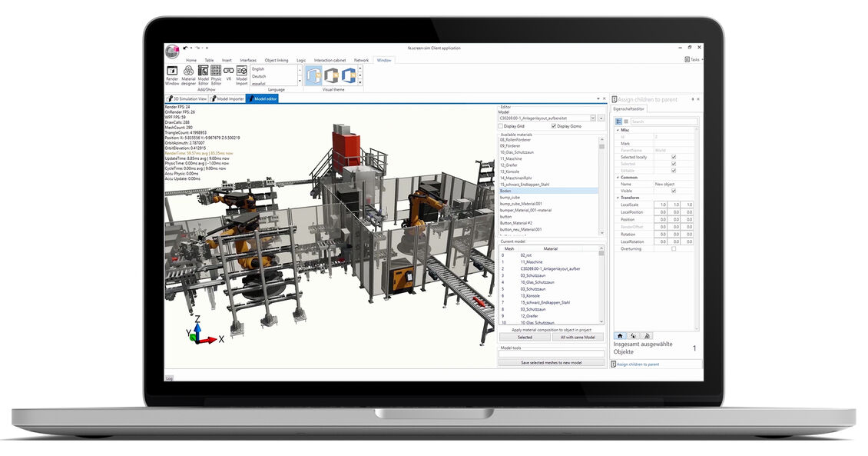Select English in Language list
This screenshot has width=868, height=456.
(x=259, y=69)
